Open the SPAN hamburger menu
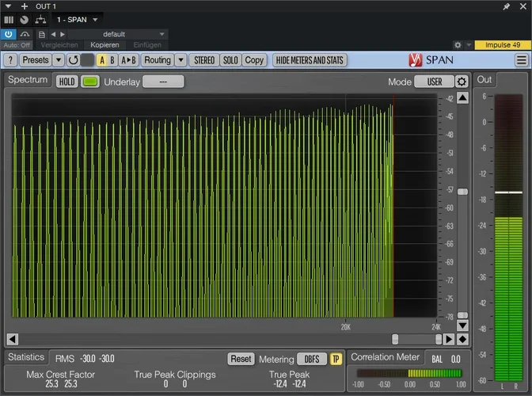This screenshot has height=396, width=532. (x=522, y=60)
